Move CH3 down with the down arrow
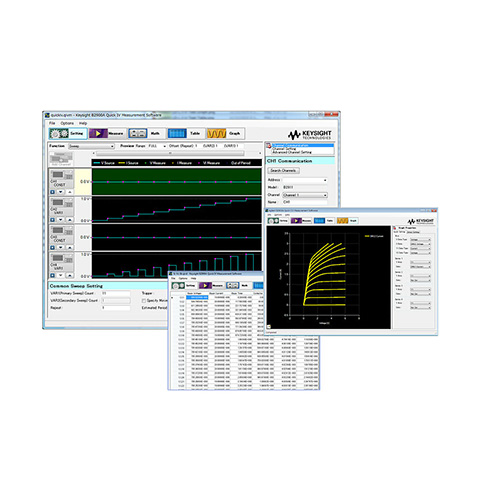Viewport: 500px width, 500px height. [61, 248]
